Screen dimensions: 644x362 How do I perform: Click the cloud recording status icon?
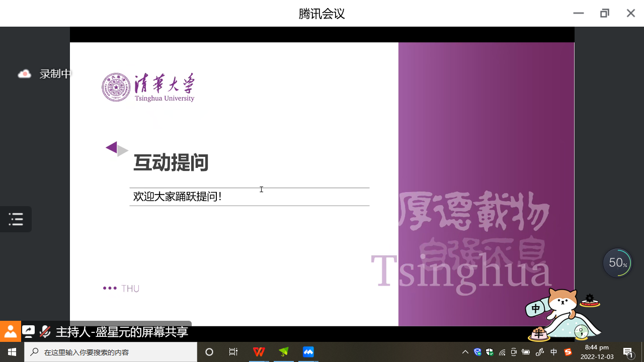click(24, 74)
